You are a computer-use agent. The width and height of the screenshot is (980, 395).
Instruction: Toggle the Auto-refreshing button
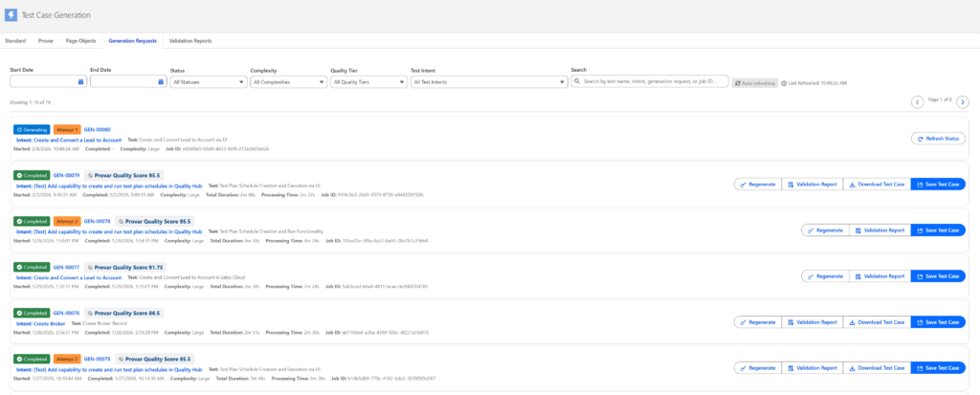pyautogui.click(x=755, y=83)
